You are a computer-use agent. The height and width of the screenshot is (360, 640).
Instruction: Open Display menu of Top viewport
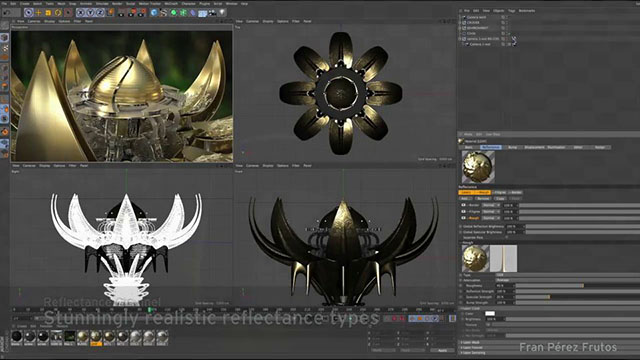(268, 21)
